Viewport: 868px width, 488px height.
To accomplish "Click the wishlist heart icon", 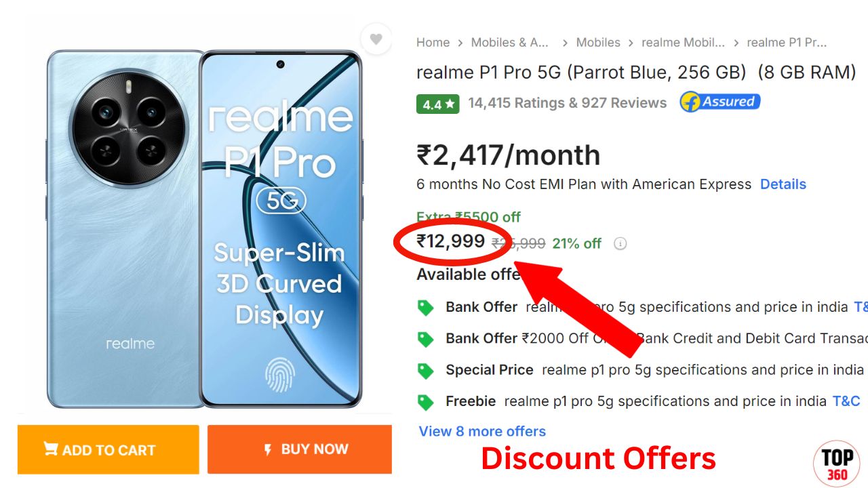I will [376, 39].
